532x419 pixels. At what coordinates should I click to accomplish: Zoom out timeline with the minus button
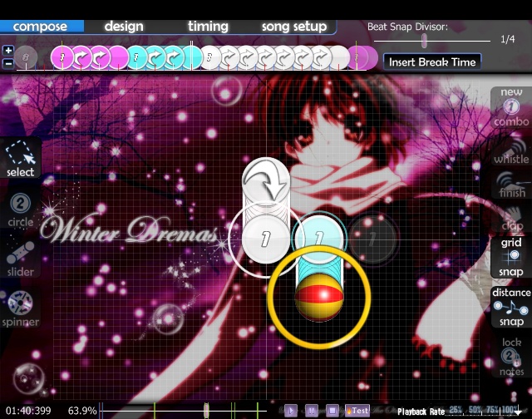coord(7,63)
